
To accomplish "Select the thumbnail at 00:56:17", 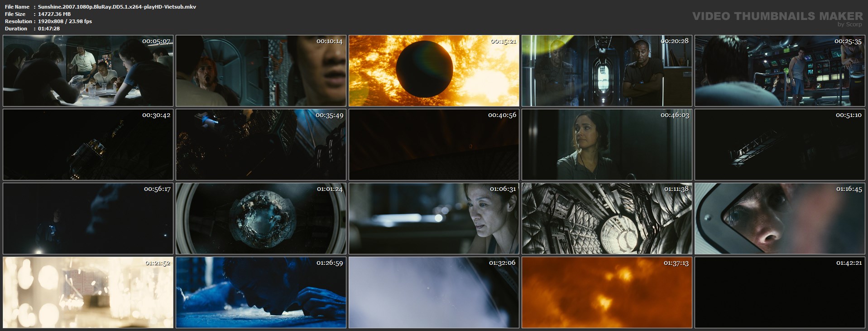I will point(88,219).
